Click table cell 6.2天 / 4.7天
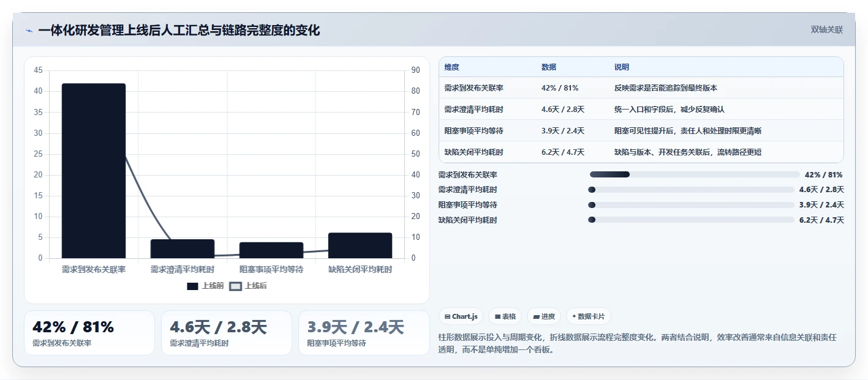 [563, 152]
